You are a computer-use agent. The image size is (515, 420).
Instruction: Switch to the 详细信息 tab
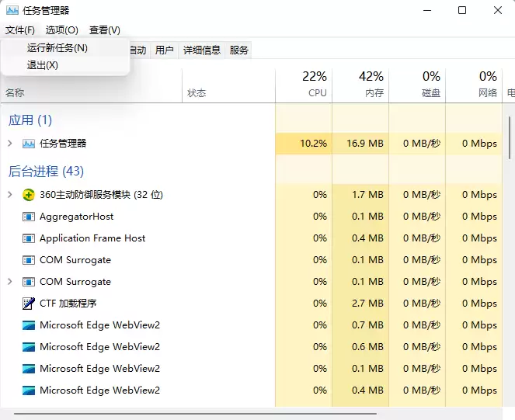[x=202, y=50]
